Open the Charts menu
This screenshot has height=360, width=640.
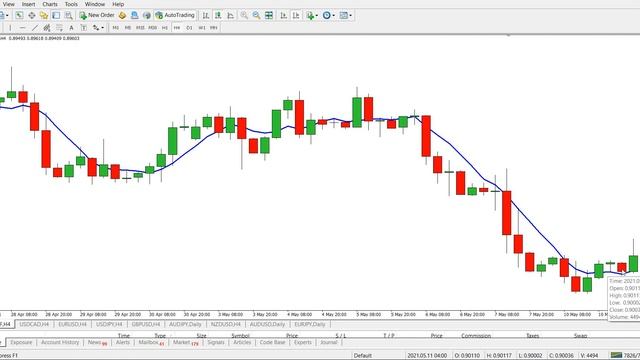pos(50,4)
